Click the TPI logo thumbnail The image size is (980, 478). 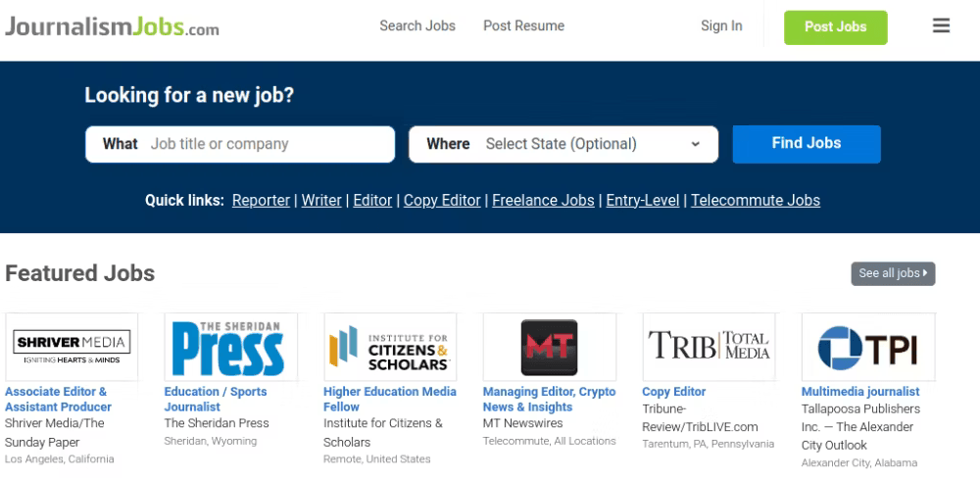868,347
